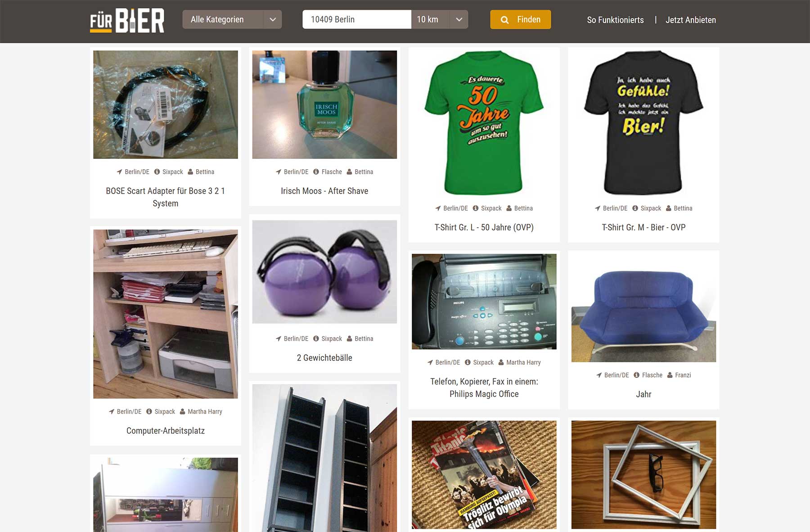This screenshot has height=532, width=810.
Task: Open Irisch Moos - After Shave title
Action: [x=324, y=191]
